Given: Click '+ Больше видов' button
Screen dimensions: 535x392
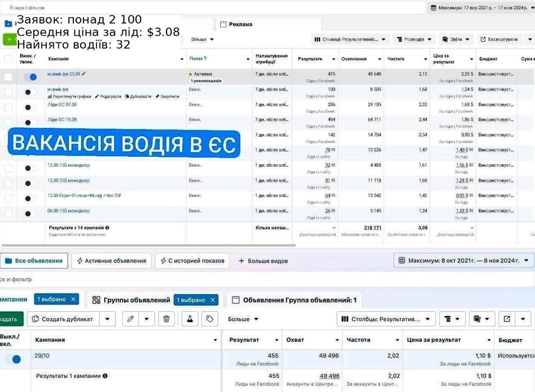Looking at the screenshot, I should point(263,260).
